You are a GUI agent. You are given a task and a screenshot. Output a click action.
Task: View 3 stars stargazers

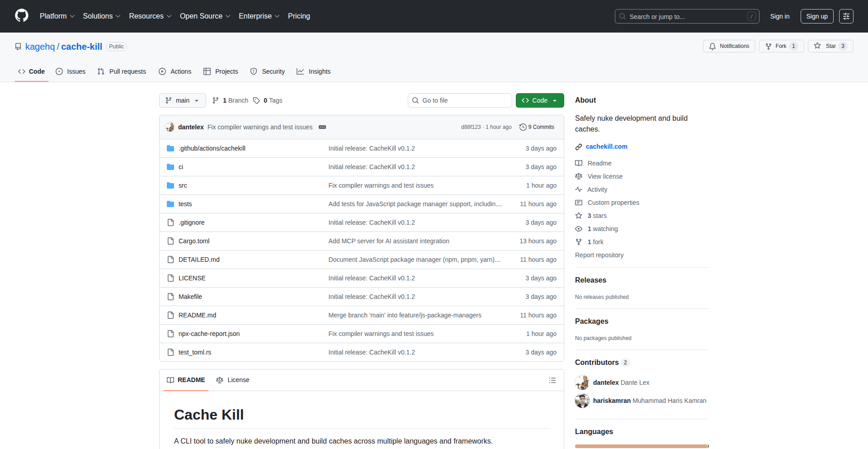(x=591, y=216)
